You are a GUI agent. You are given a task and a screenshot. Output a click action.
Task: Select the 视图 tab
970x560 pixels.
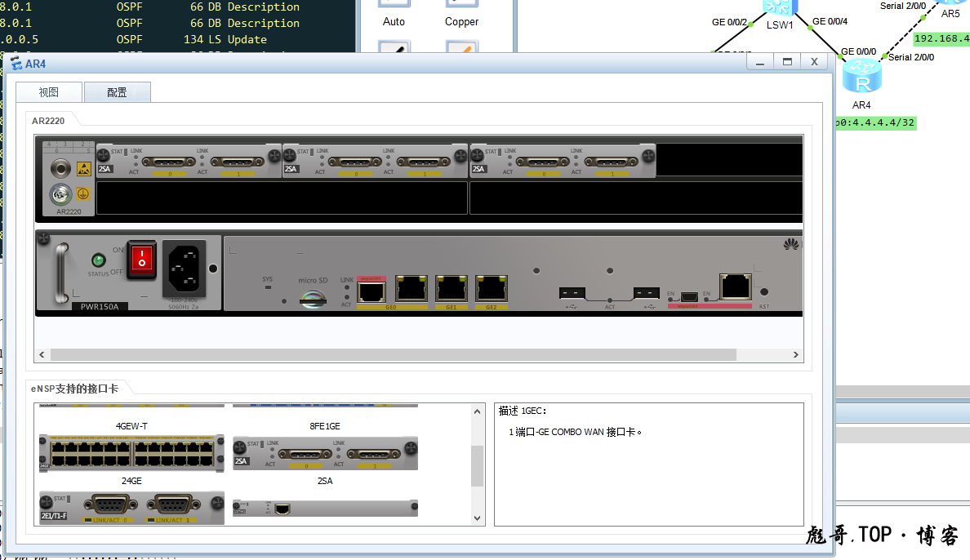48,91
